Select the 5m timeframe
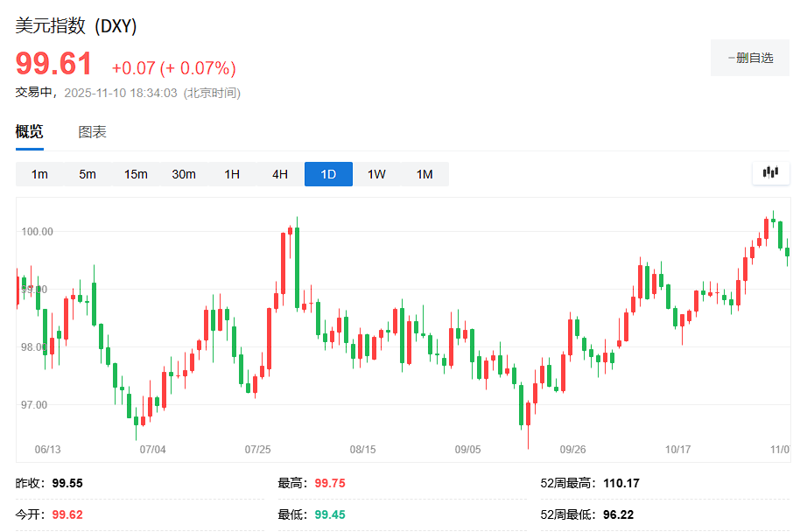The width and height of the screenshot is (800, 532). pyautogui.click(x=87, y=174)
